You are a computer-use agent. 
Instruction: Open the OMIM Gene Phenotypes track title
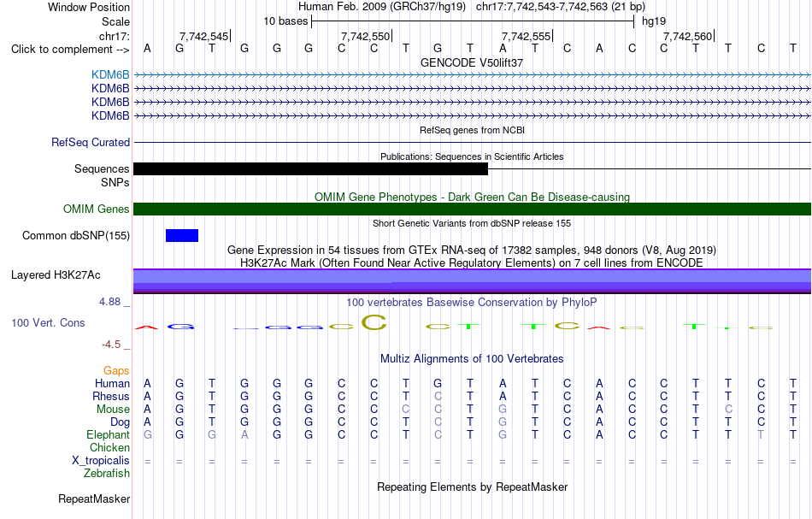473,197
